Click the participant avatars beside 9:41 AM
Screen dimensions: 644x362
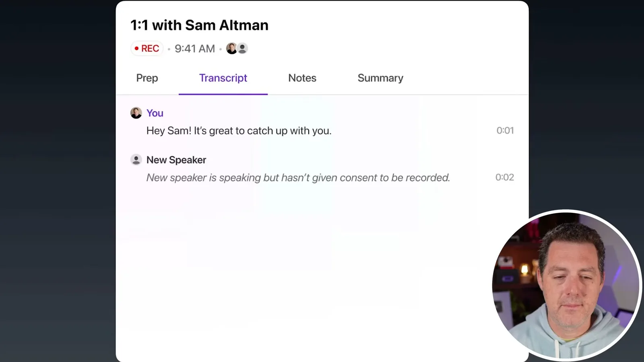pos(237,49)
